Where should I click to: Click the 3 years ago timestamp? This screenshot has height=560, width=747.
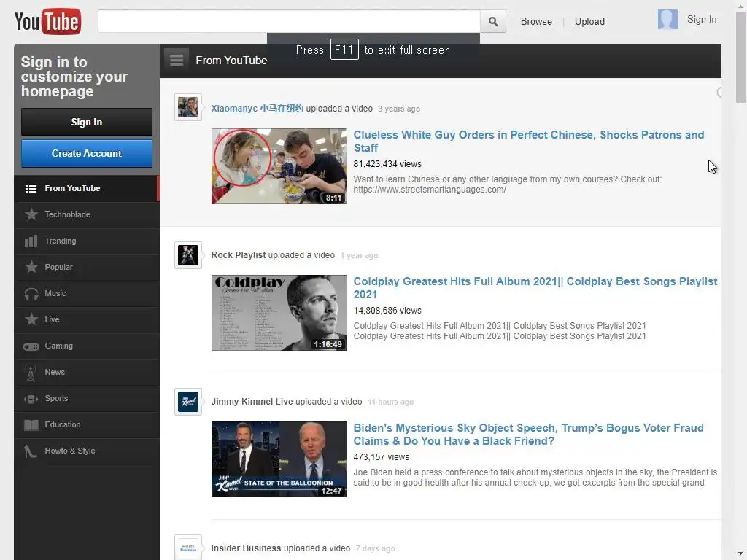(399, 109)
